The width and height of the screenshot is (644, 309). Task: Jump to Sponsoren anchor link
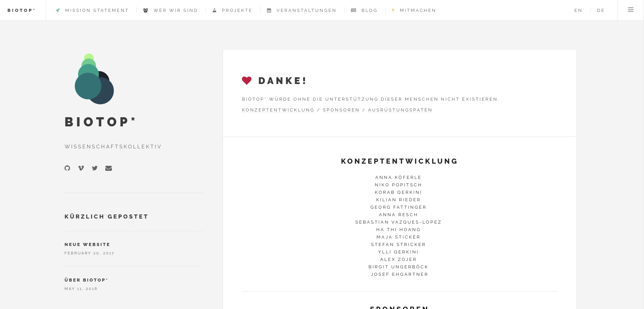(x=341, y=110)
